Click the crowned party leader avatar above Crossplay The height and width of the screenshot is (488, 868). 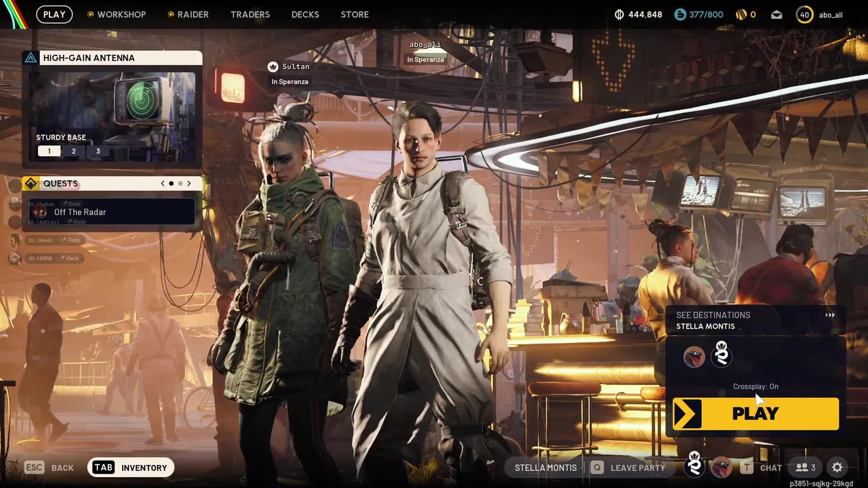tap(722, 354)
